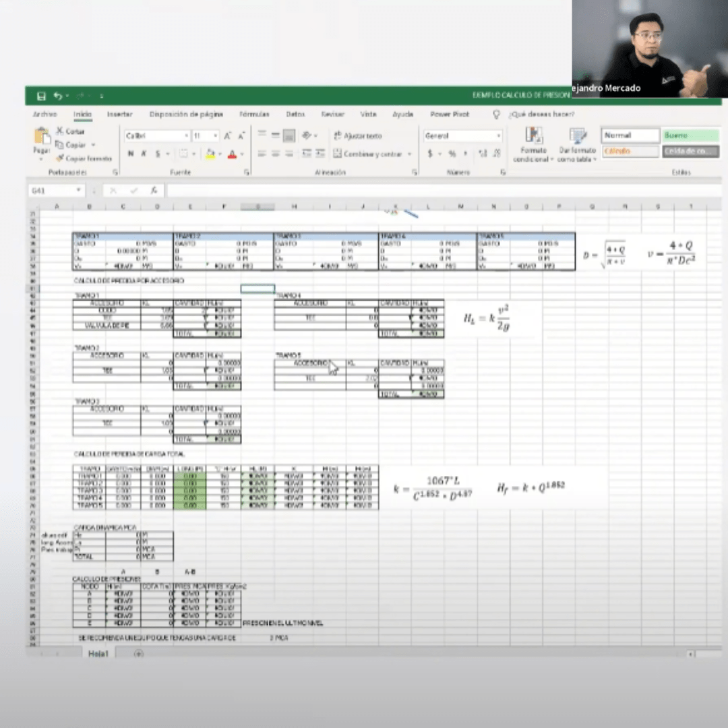Screen dimensions: 728x728
Task: Open the Combinar y centrar dropdown arrow
Action: pyautogui.click(x=409, y=154)
